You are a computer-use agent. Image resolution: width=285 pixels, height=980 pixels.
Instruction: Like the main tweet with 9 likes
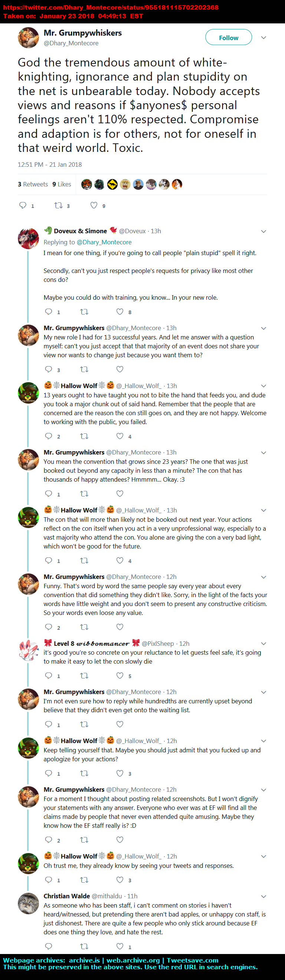point(94,205)
